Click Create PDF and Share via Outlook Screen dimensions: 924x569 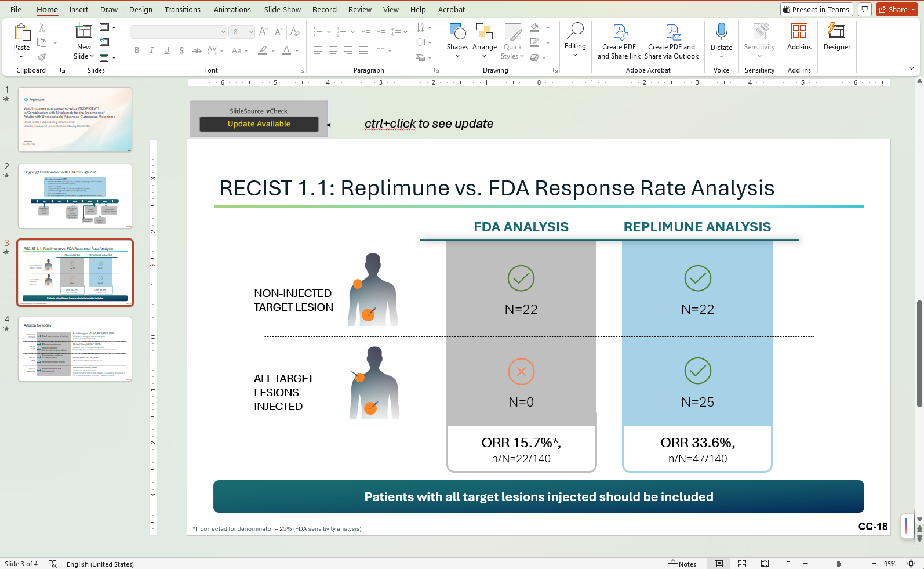pos(671,42)
